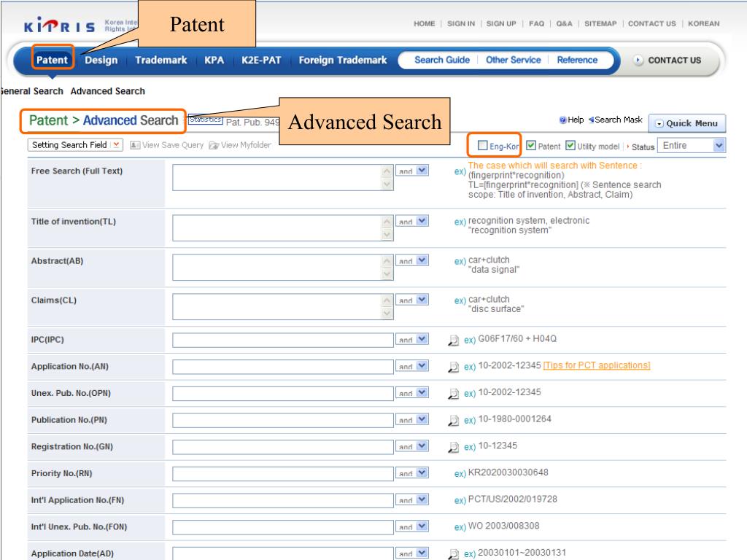This screenshot has width=747, height=560.
Task: Open the Free Search and/or operator dropdown
Action: tap(412, 171)
